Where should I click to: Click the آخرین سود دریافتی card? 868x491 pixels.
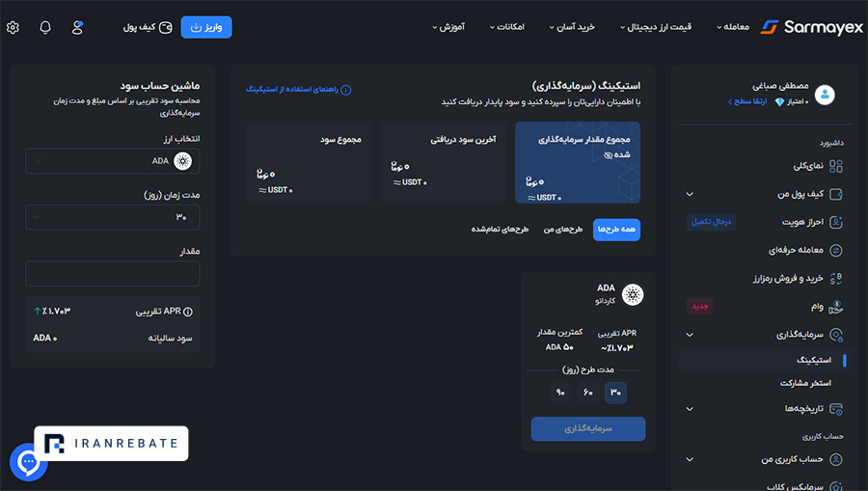444,163
